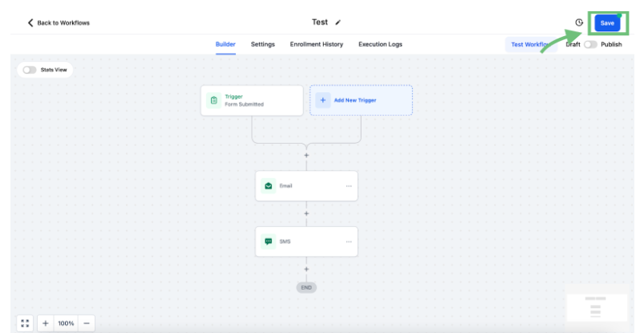Click the Back to Workflows arrow icon
This screenshot has width=644, height=333.
[30, 22]
